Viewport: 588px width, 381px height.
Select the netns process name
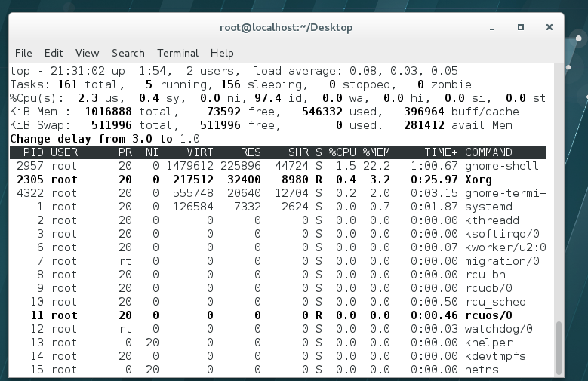coord(482,370)
